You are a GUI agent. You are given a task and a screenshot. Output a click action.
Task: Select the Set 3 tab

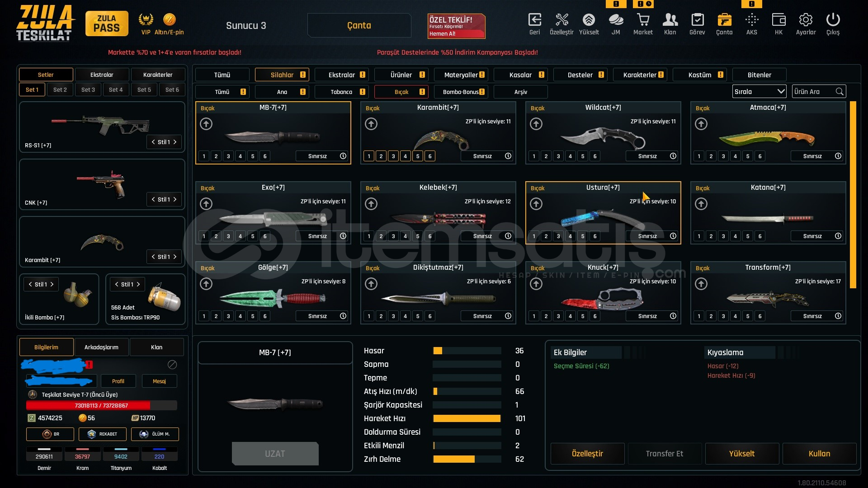tap(88, 90)
